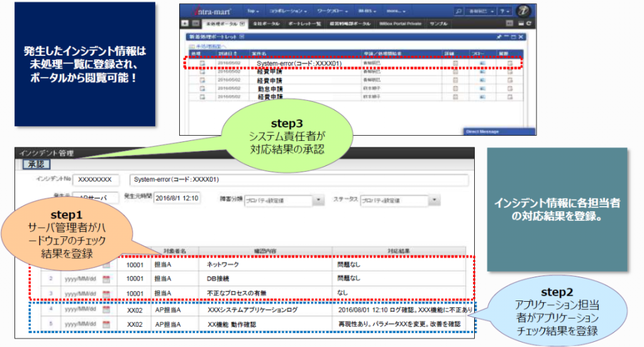Open the calendar icon in the XXXシステムアプリケーションログ row

pos(106,309)
